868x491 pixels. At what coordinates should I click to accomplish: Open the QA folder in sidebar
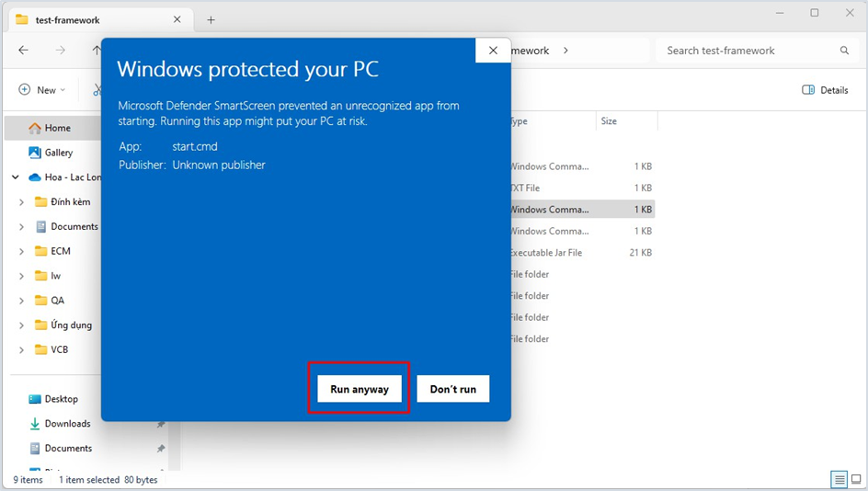[x=57, y=301]
